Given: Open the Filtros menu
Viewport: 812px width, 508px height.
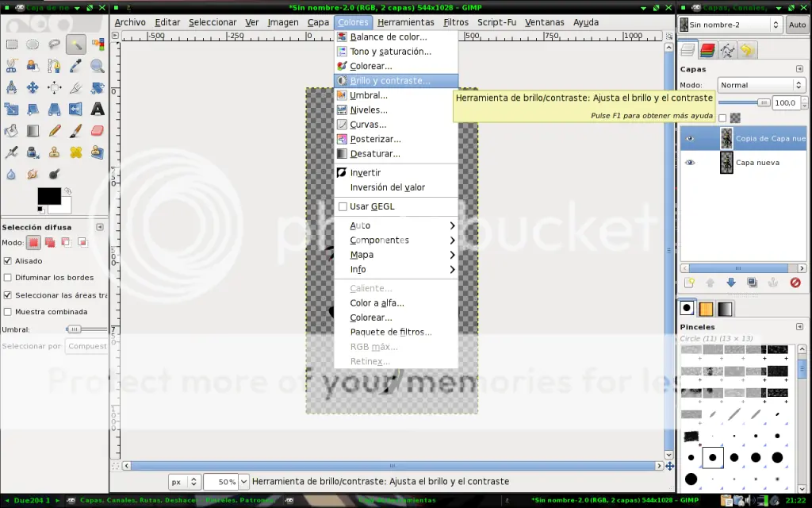Looking at the screenshot, I should click(x=456, y=22).
